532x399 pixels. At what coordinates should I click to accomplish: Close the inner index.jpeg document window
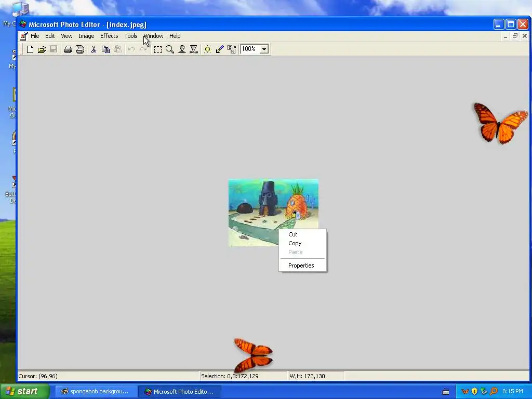coord(525,36)
